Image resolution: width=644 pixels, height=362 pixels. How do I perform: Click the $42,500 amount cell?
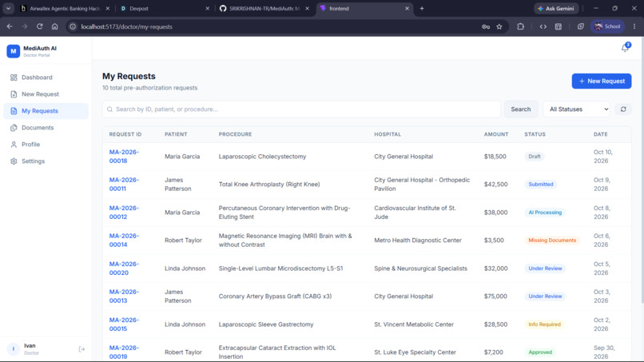[495, 185]
